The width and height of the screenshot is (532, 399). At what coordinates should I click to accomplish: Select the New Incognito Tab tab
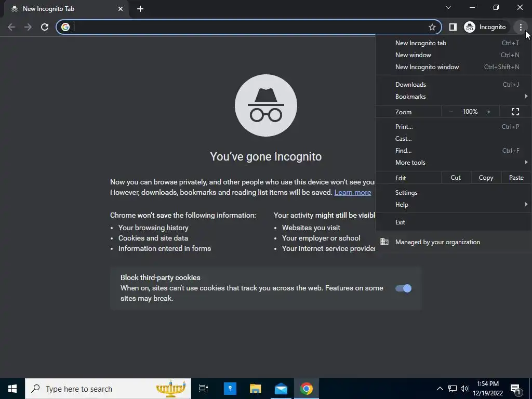[66, 9]
